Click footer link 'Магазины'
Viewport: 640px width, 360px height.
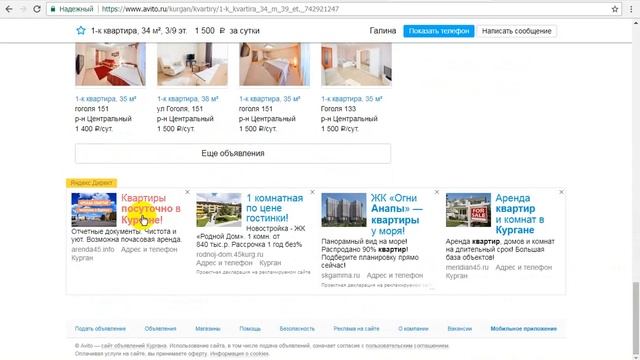(x=208, y=329)
